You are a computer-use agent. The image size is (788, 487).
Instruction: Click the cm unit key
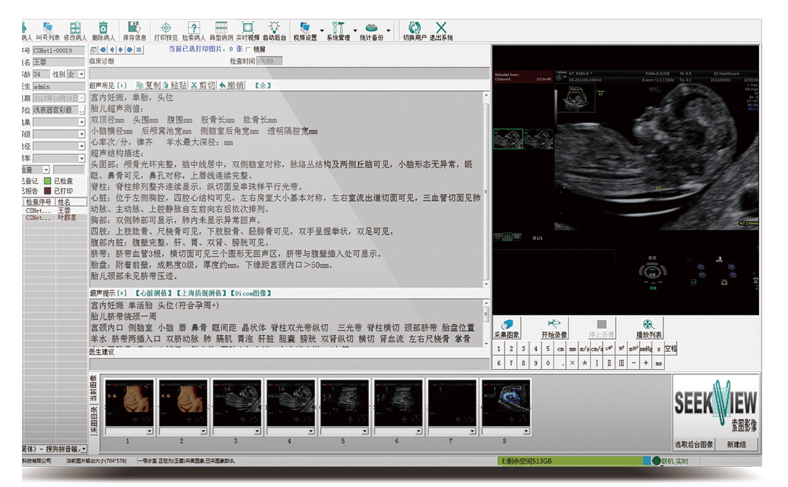560,348
